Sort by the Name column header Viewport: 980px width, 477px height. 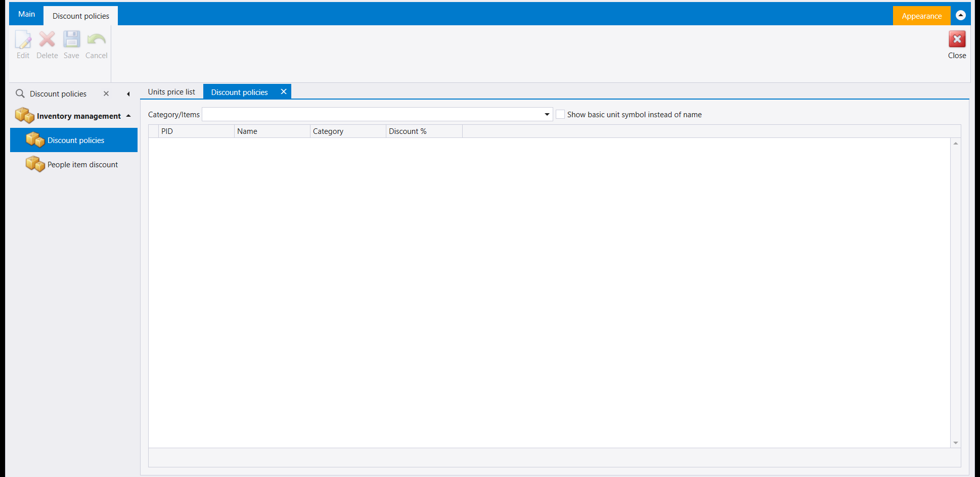pyautogui.click(x=272, y=131)
